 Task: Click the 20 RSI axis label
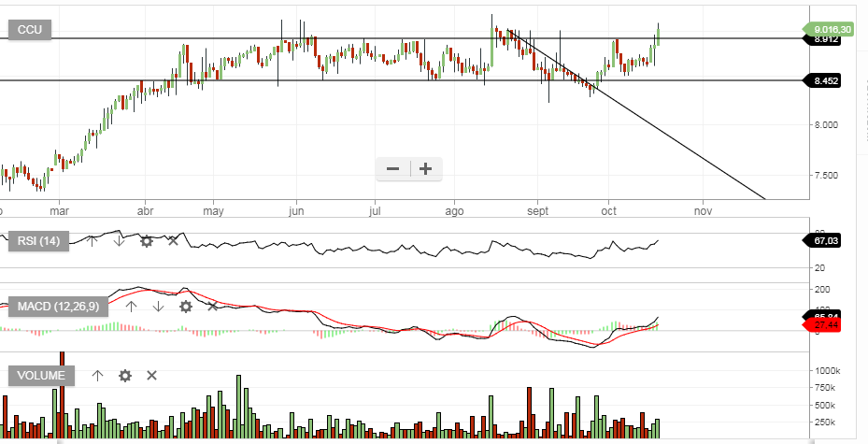pyautogui.click(x=819, y=268)
